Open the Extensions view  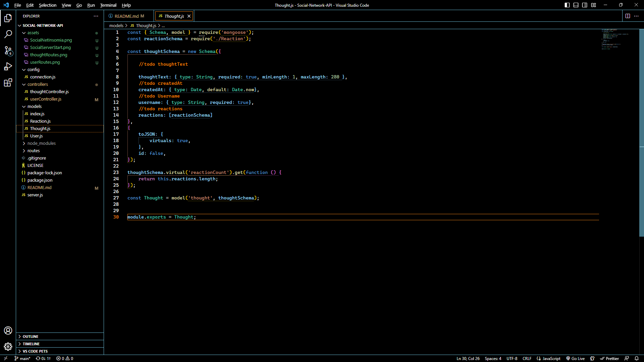pos(8,82)
